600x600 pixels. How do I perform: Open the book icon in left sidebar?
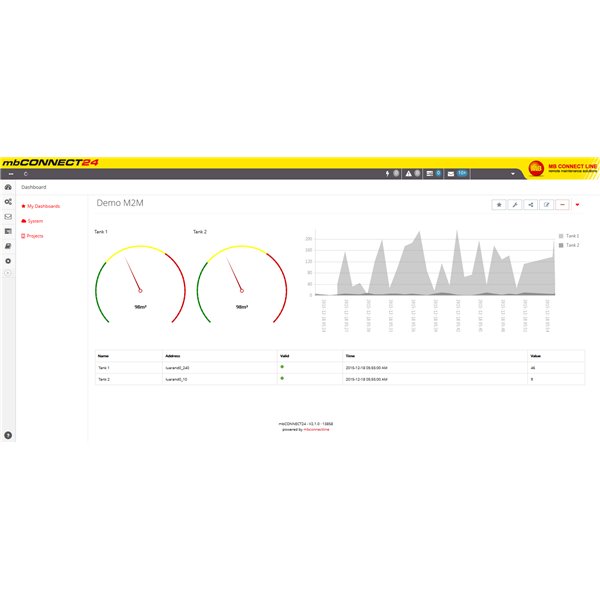[x=8, y=246]
